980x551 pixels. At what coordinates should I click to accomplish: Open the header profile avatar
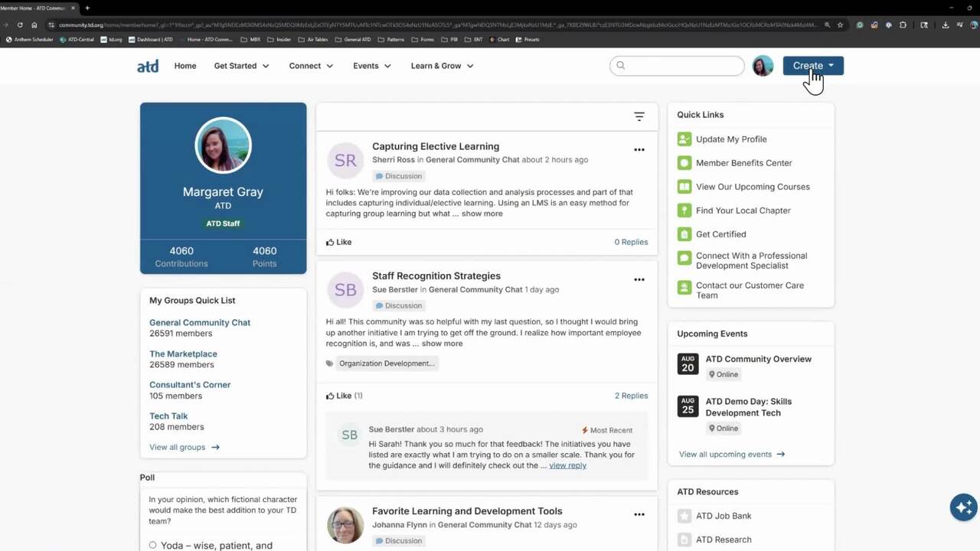(x=763, y=66)
